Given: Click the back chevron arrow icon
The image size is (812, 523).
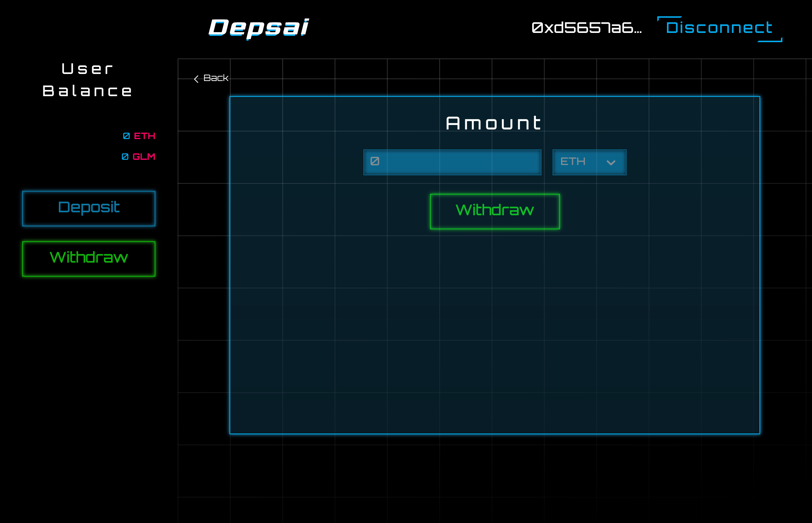Looking at the screenshot, I should tap(196, 79).
